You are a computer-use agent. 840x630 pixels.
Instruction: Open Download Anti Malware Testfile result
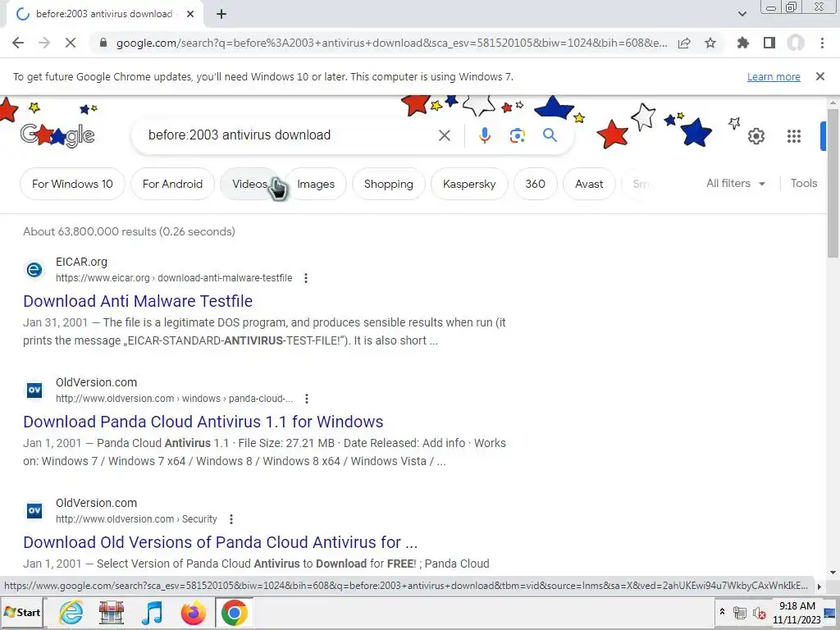point(138,301)
